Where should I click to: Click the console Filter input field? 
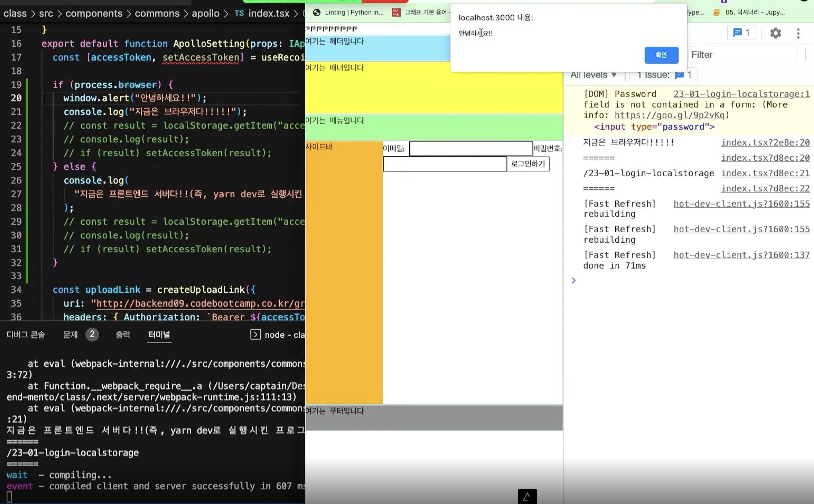click(x=743, y=55)
